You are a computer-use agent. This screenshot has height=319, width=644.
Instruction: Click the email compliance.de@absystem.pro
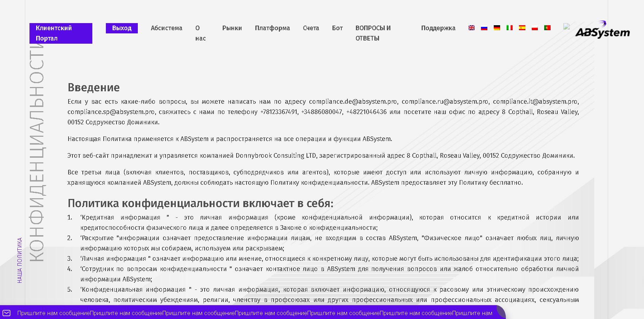click(353, 102)
